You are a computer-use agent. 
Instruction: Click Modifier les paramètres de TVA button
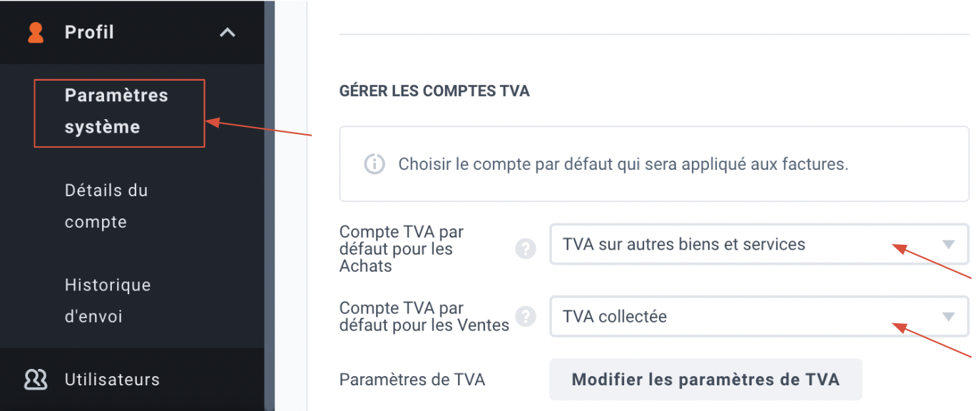(705, 379)
